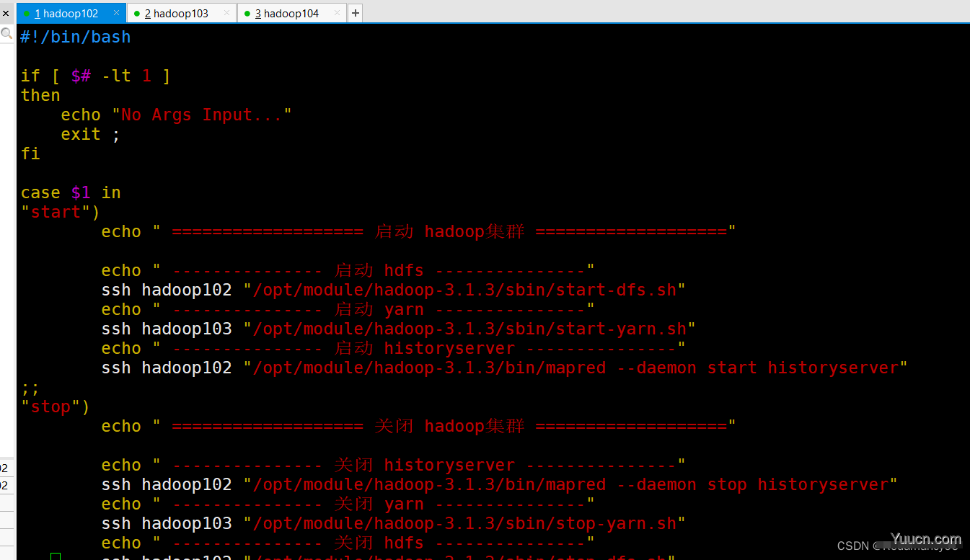Screen dimensions: 970x560
Task: Click the '"start")' case label
Action: point(61,212)
